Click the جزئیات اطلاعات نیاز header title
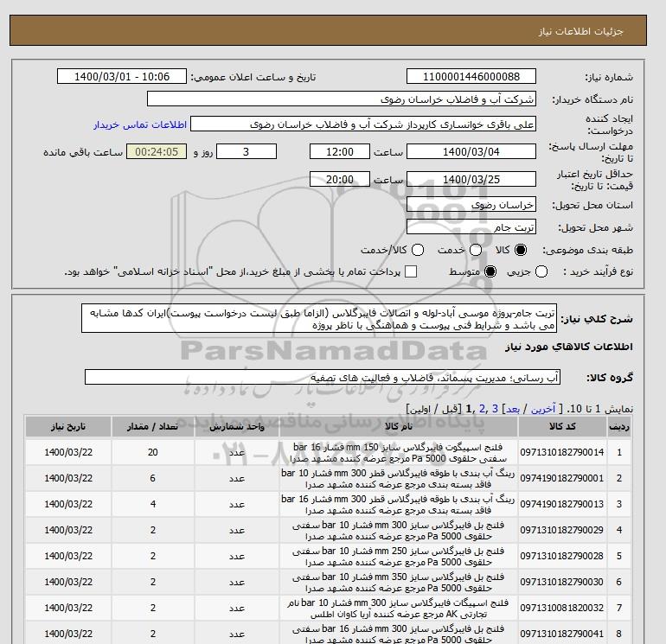Screen dimensions: 666x644 pos(580,31)
